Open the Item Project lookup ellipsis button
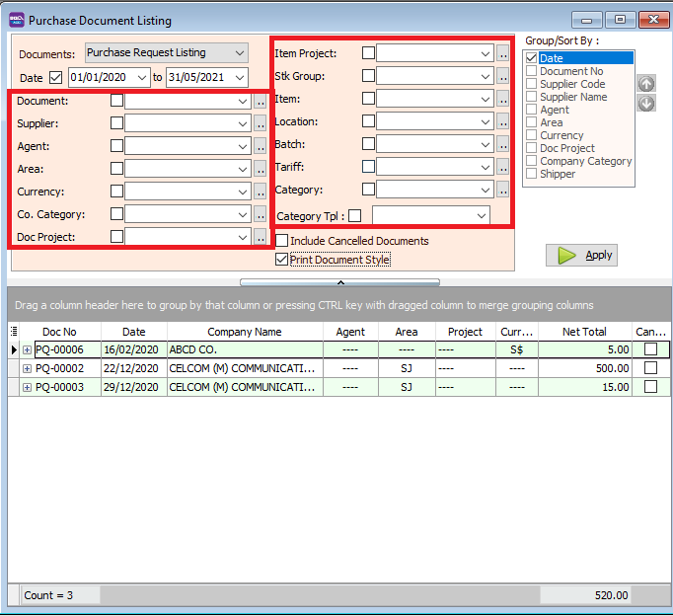Screen dimensions: 673x616 (502, 53)
